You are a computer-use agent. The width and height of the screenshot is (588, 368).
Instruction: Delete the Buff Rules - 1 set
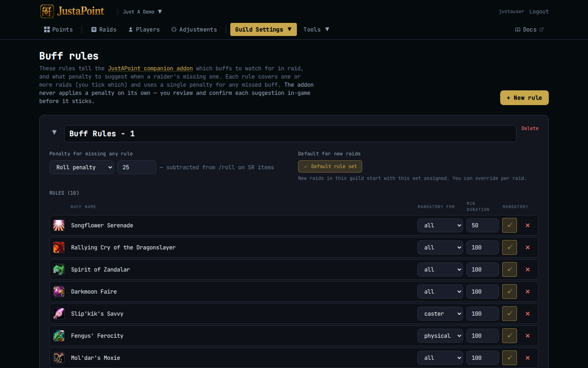coord(530,128)
